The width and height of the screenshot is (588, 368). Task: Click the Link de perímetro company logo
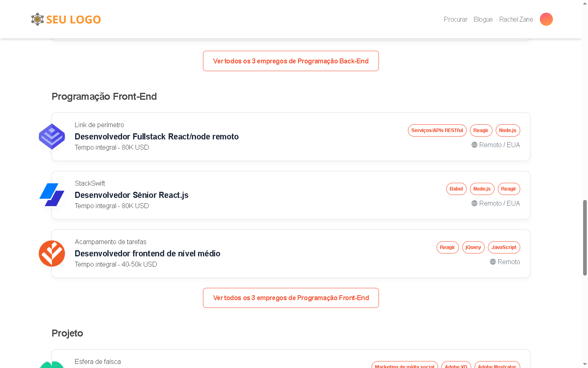pos(52,137)
